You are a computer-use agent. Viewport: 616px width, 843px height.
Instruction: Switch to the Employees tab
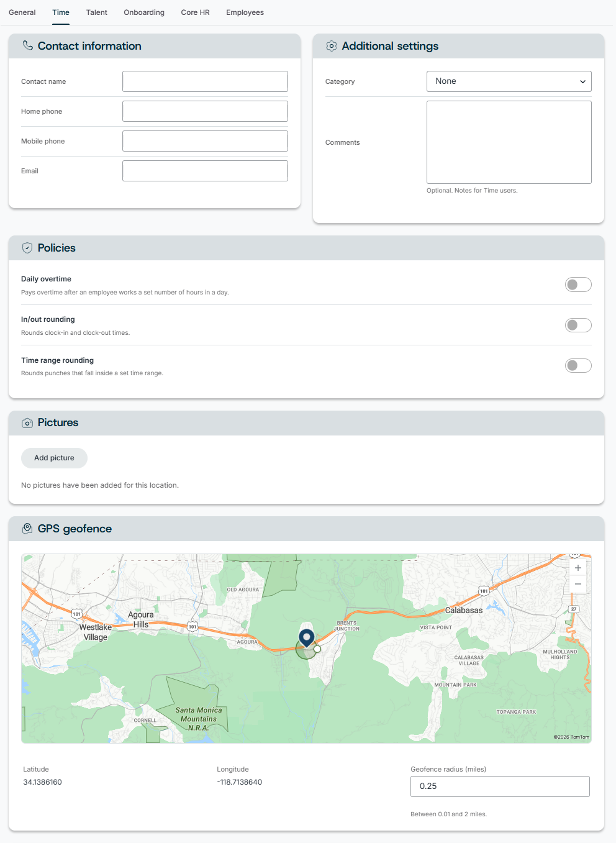coord(245,12)
